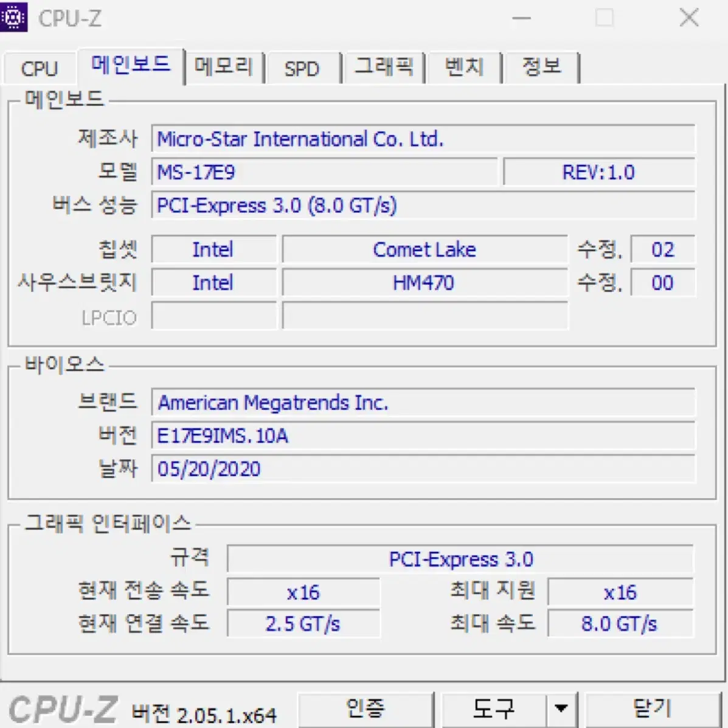The height and width of the screenshot is (728, 728).
Task: Click the HM470 southbridge value
Action: 425,283
